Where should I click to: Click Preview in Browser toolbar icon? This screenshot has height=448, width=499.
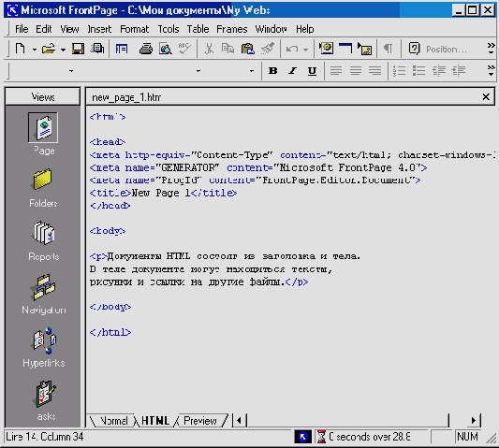[x=166, y=49]
